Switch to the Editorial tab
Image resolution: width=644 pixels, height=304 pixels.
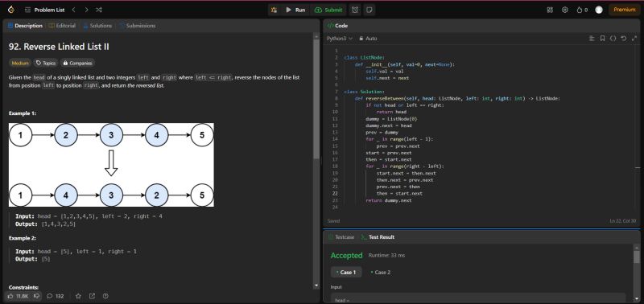pyautogui.click(x=62, y=26)
